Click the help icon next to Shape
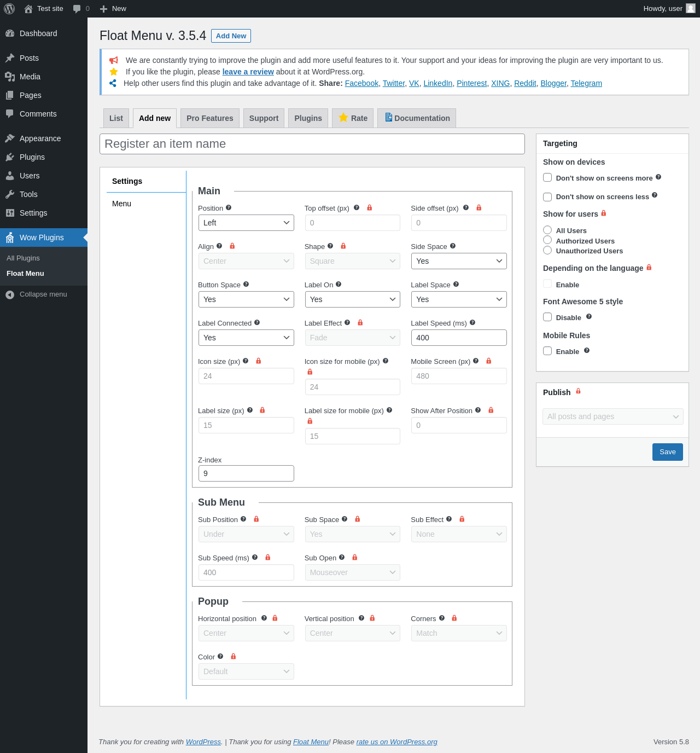 pyautogui.click(x=330, y=246)
